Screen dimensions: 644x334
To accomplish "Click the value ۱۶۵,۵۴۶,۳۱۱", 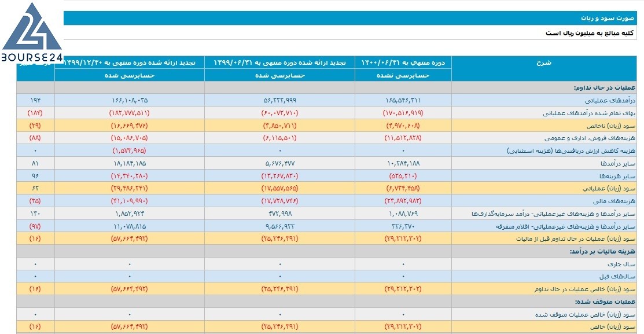I will point(403,100).
